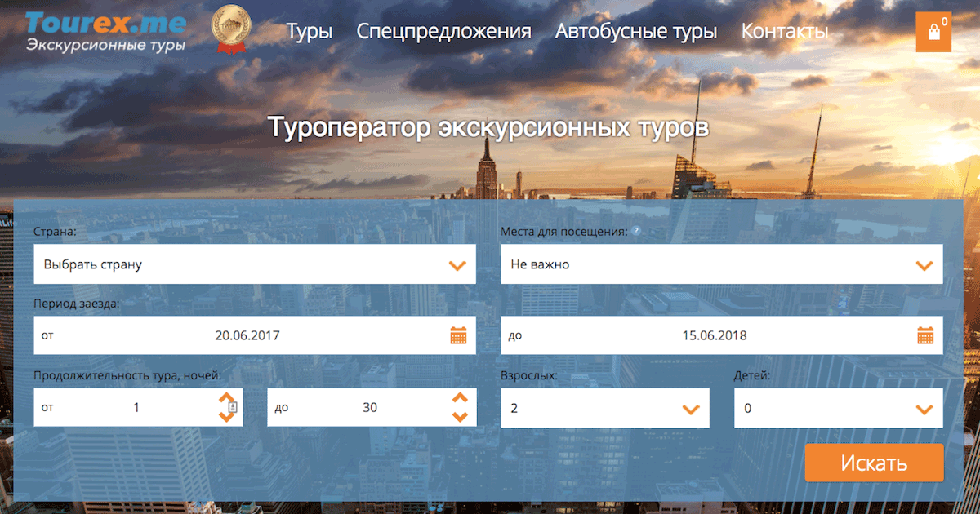Open the shopping cart icon
Viewport: 980px width, 514px height.
point(933,32)
